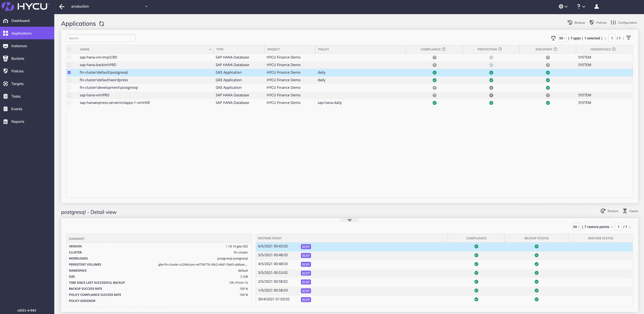Click the CREDENTIALS column help icon
The width and height of the screenshot is (644, 314).
pyautogui.click(x=614, y=49)
